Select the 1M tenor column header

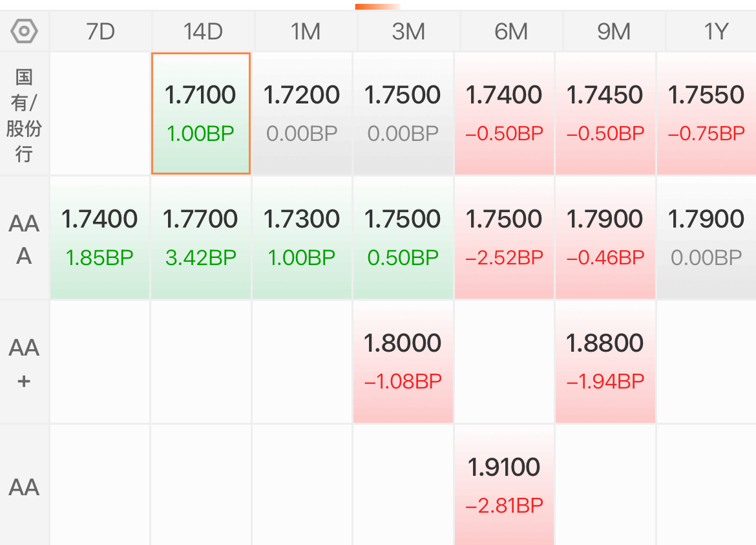click(x=306, y=32)
